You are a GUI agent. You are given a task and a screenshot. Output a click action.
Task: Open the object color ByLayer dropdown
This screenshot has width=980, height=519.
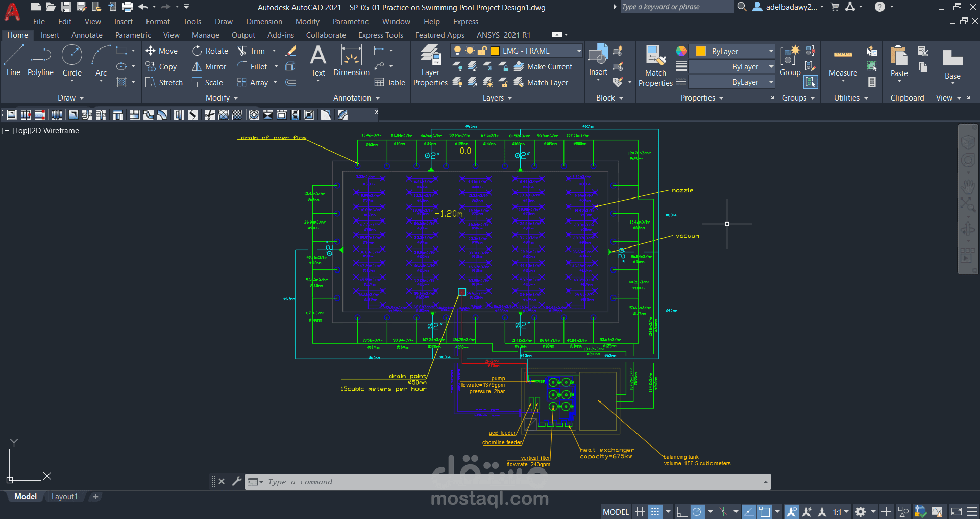tap(771, 51)
